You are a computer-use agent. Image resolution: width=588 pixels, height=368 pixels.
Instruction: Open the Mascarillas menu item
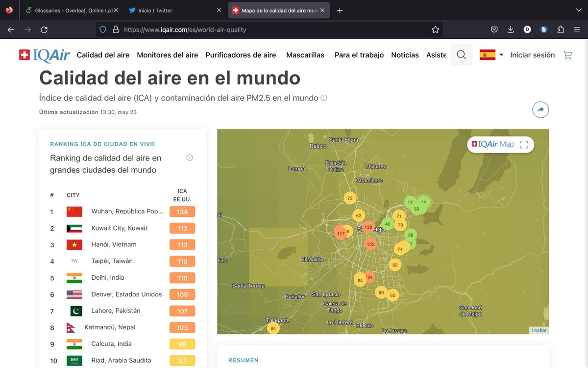(305, 55)
